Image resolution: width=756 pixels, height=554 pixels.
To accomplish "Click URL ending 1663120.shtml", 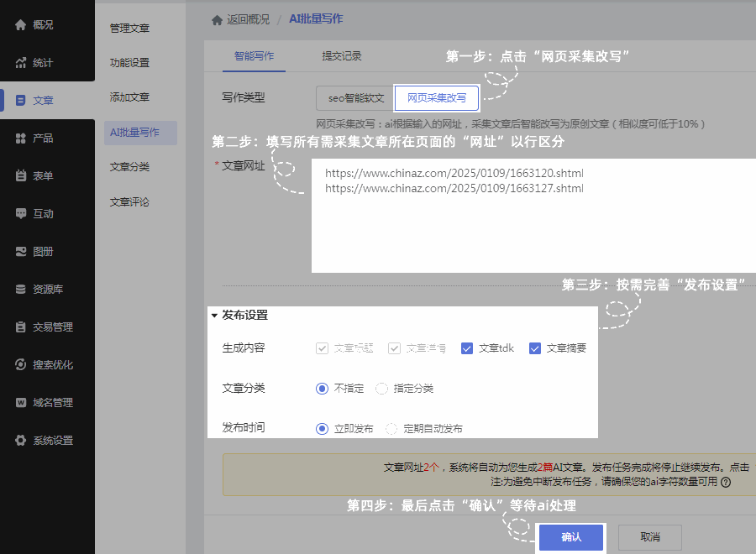I will 454,174.
